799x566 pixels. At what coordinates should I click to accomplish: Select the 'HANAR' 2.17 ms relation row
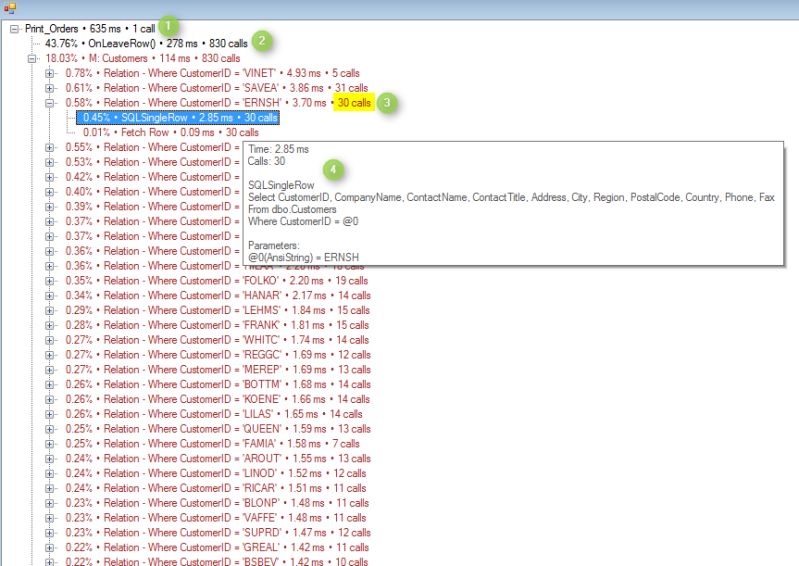click(x=218, y=295)
